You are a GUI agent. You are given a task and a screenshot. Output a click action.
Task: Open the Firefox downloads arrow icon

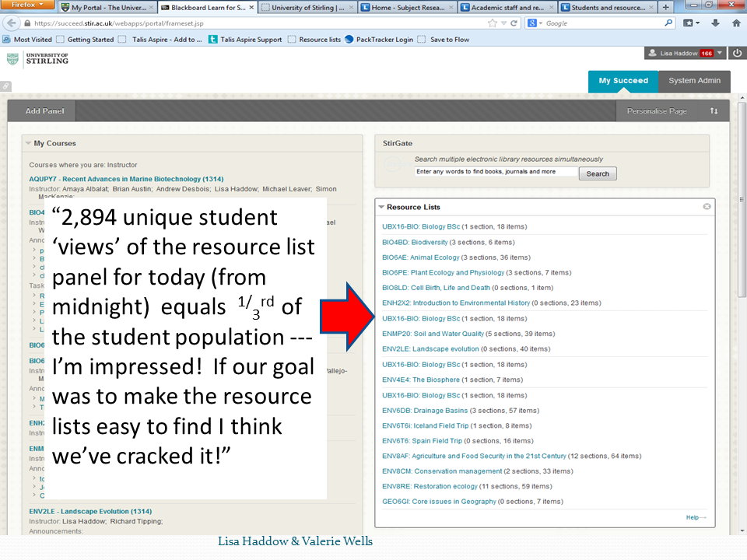pos(714,23)
